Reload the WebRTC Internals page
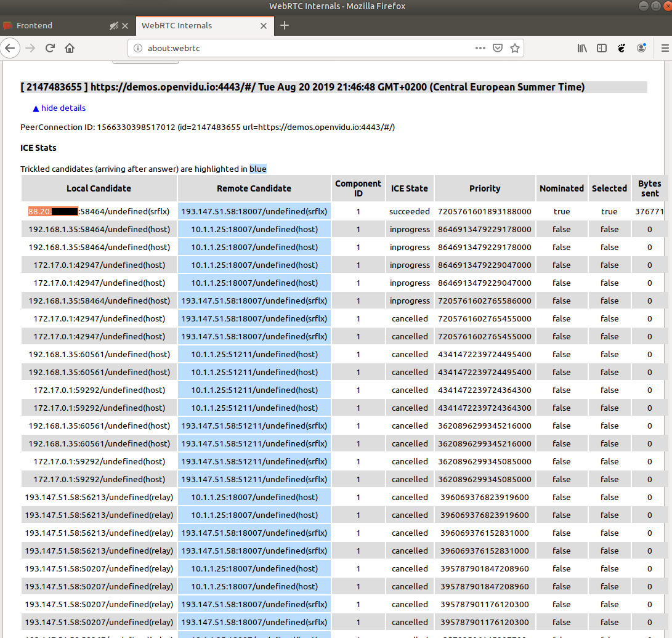 pos(50,47)
